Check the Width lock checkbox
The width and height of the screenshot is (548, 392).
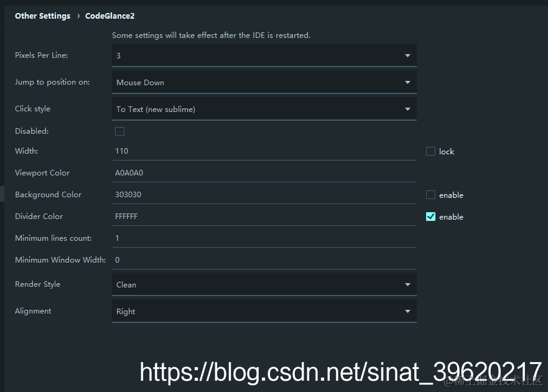pos(430,151)
